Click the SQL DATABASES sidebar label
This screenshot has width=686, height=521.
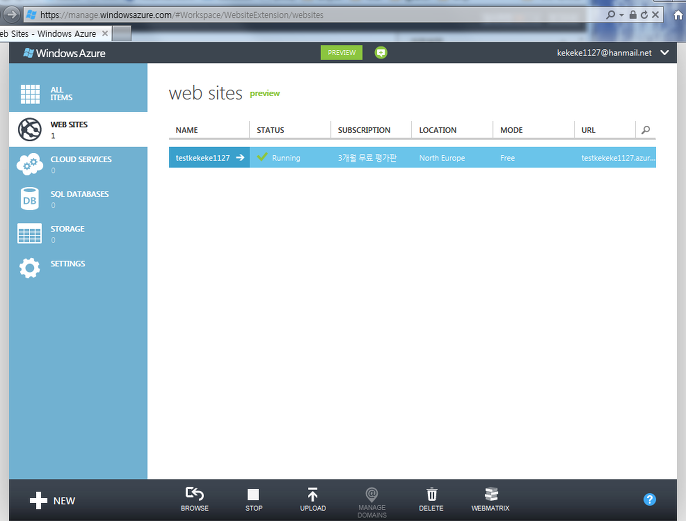pyautogui.click(x=80, y=194)
